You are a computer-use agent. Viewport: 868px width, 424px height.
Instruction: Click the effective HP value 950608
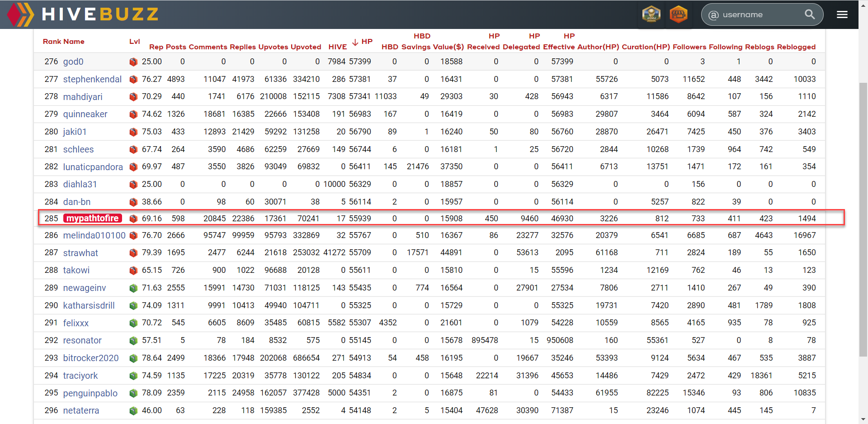click(x=560, y=340)
